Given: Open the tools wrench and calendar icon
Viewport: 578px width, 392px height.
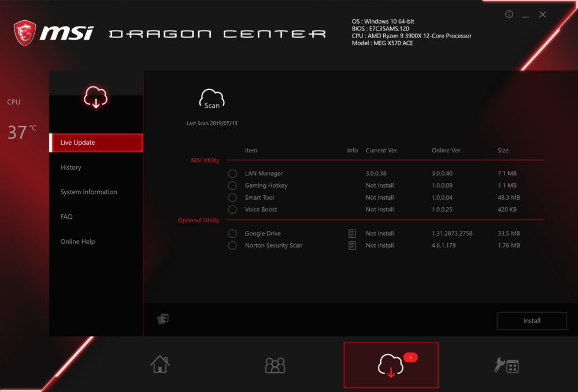Looking at the screenshot, I should (x=506, y=365).
